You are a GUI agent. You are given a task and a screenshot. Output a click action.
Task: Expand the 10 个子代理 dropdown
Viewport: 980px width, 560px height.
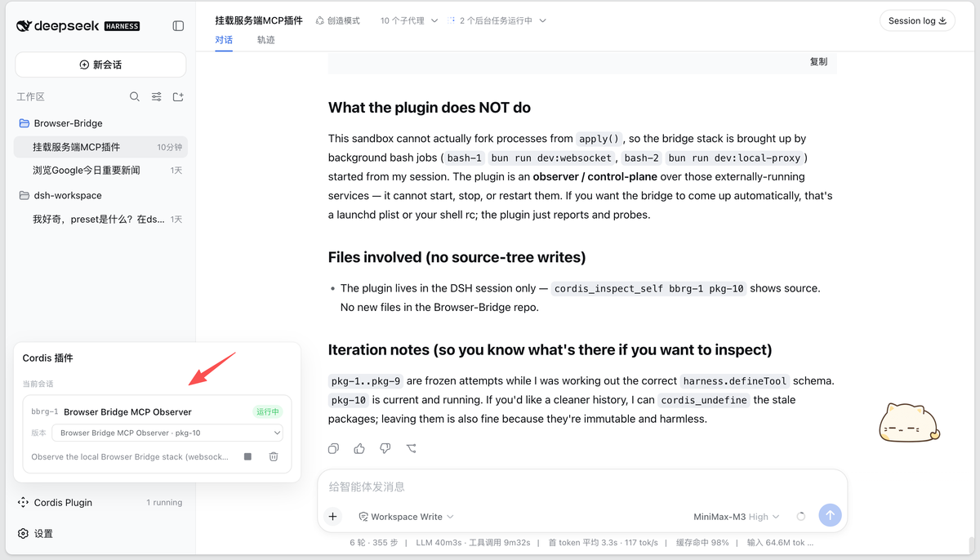click(x=409, y=20)
